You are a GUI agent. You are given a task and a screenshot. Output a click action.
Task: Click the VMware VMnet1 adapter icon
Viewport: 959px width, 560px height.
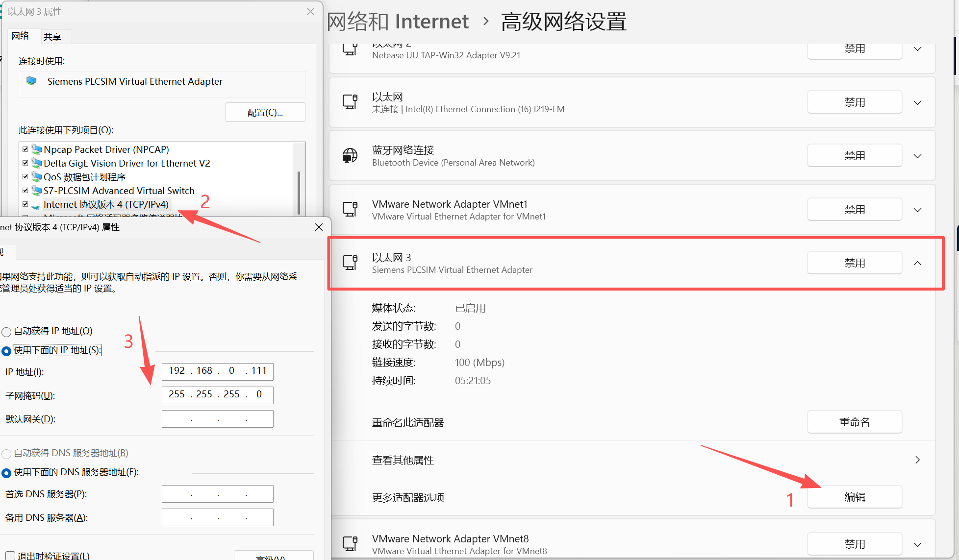pyautogui.click(x=350, y=209)
